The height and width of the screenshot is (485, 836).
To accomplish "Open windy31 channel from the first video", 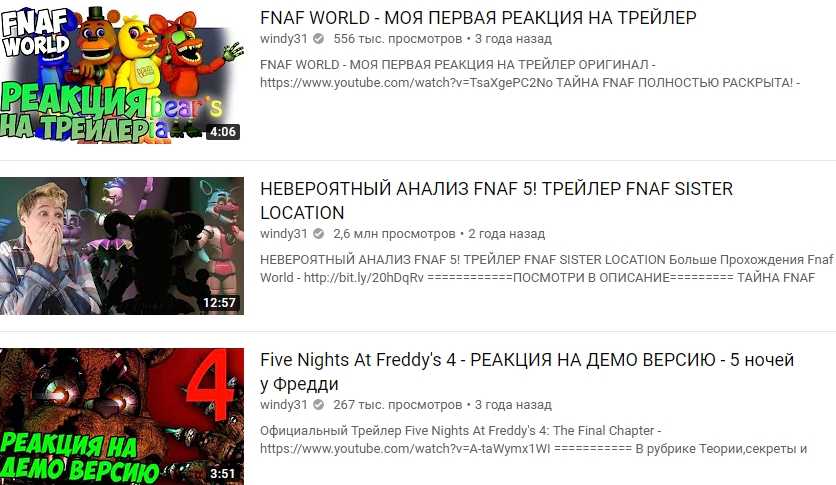I will pos(284,39).
